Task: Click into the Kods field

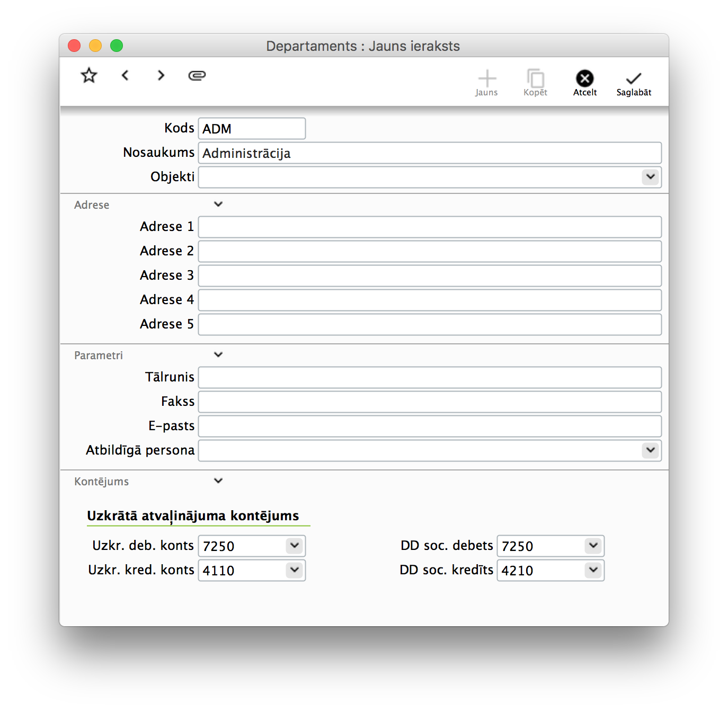Action: 252,129
